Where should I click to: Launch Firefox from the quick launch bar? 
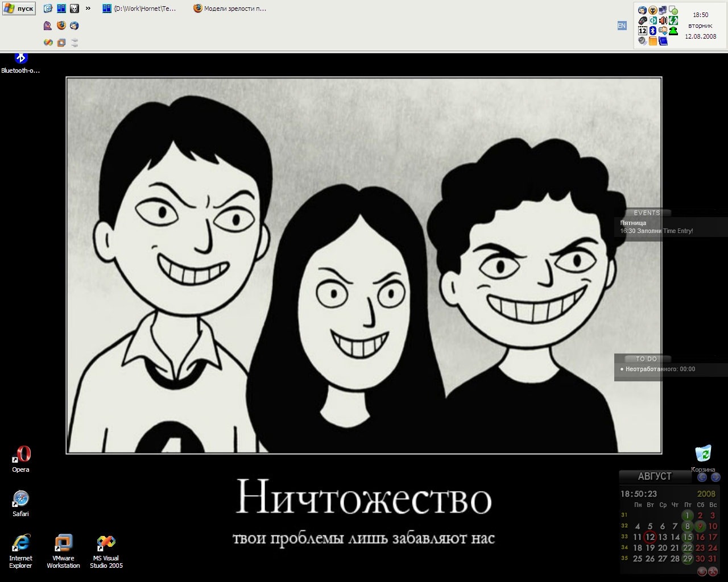click(61, 26)
